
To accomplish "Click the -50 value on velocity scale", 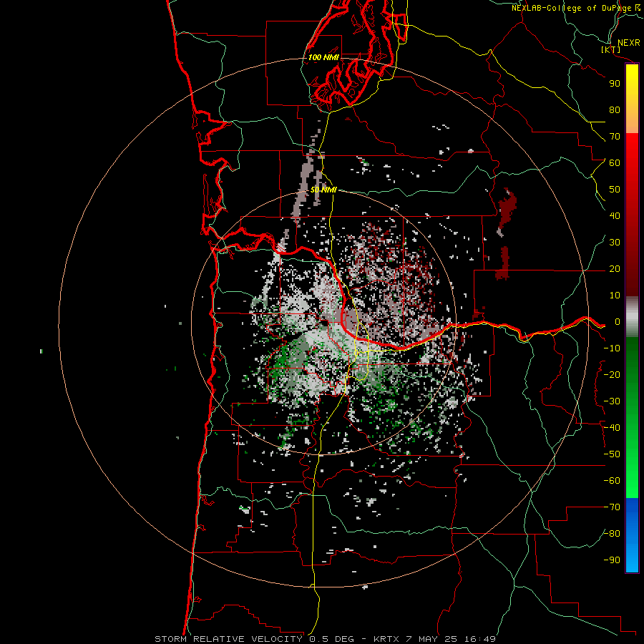I will [x=612, y=454].
